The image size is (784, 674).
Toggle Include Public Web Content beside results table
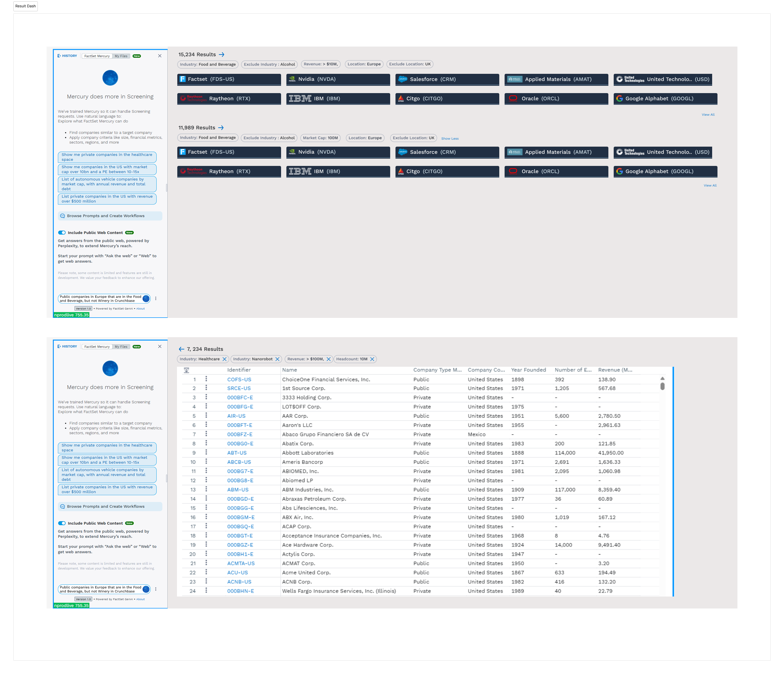[62, 523]
